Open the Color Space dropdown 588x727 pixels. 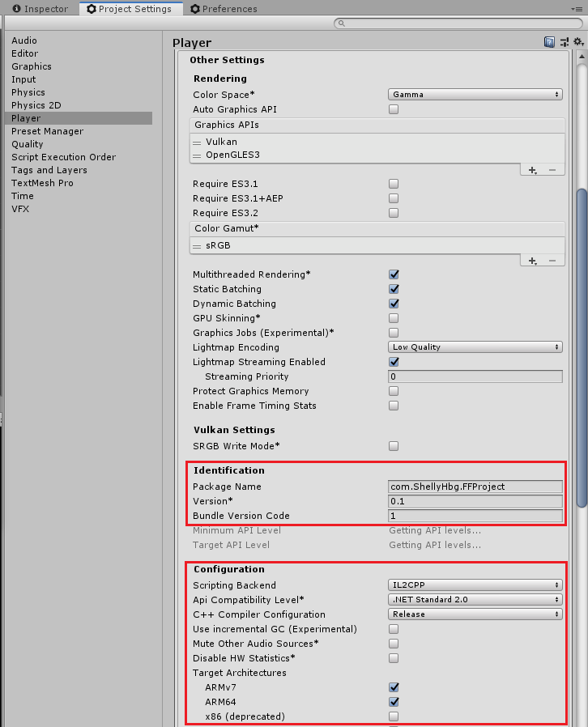[x=475, y=95]
